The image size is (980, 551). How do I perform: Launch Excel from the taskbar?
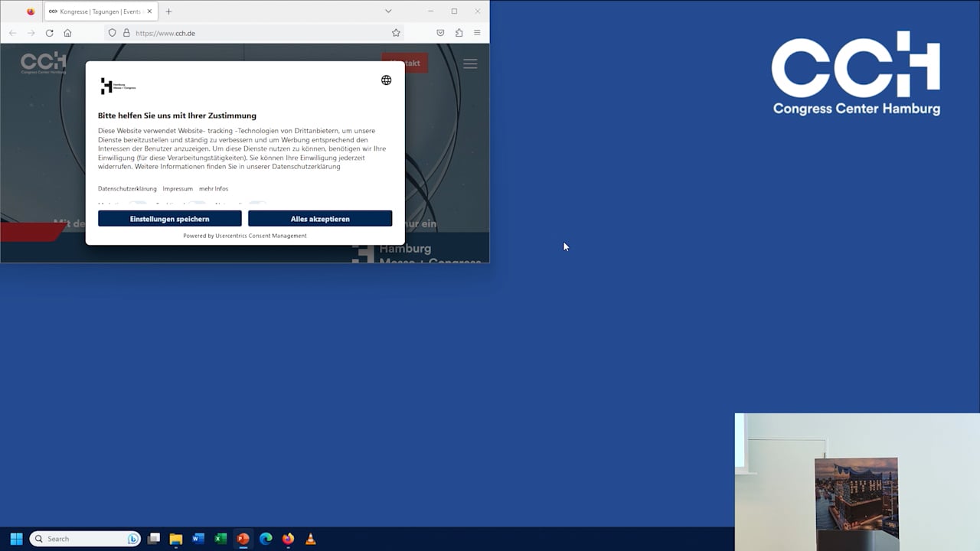click(x=220, y=539)
